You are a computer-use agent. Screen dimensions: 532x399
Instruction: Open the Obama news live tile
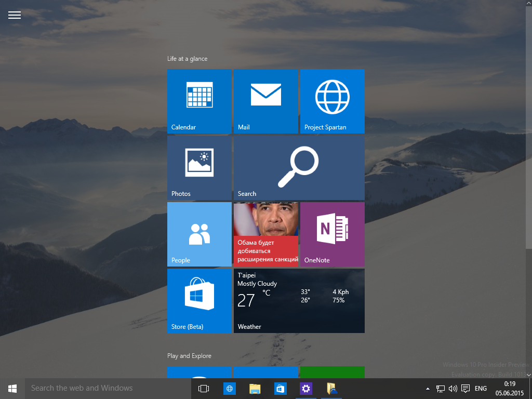point(266,234)
